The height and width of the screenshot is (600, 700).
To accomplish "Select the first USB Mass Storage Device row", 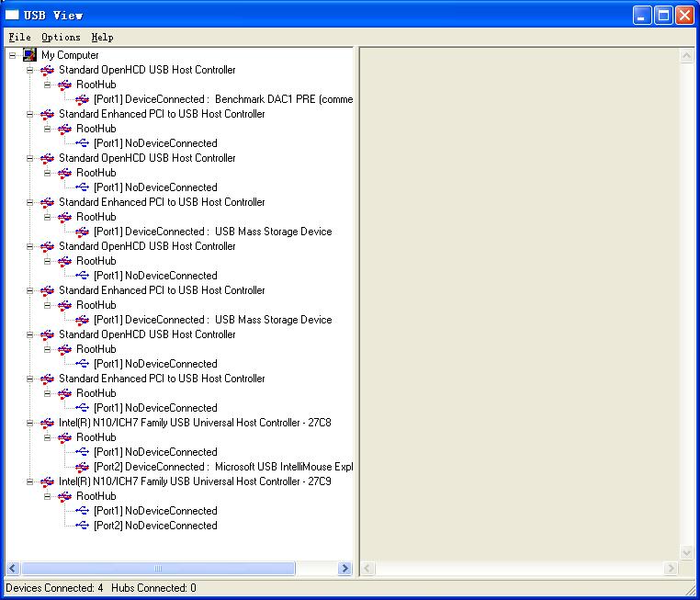I will point(213,232).
